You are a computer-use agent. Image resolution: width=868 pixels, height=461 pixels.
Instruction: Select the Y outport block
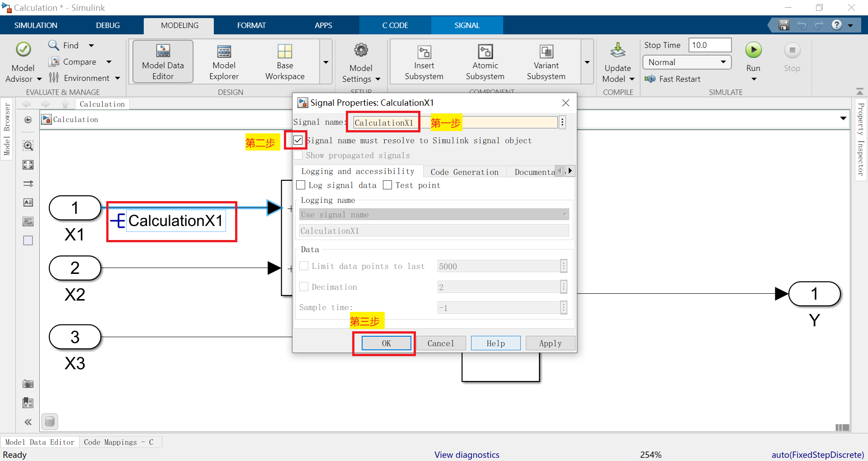(x=814, y=294)
